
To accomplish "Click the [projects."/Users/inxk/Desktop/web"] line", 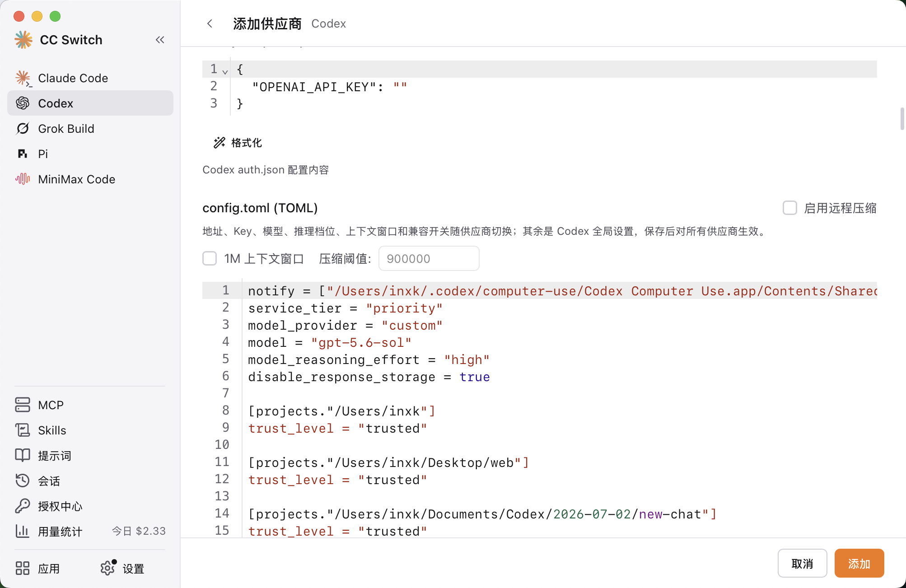I will [388, 463].
